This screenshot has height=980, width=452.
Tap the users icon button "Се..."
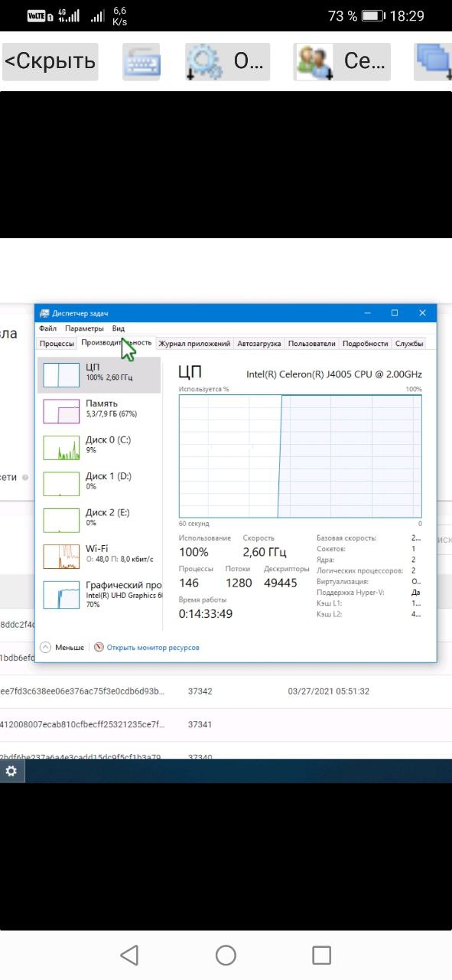(342, 62)
